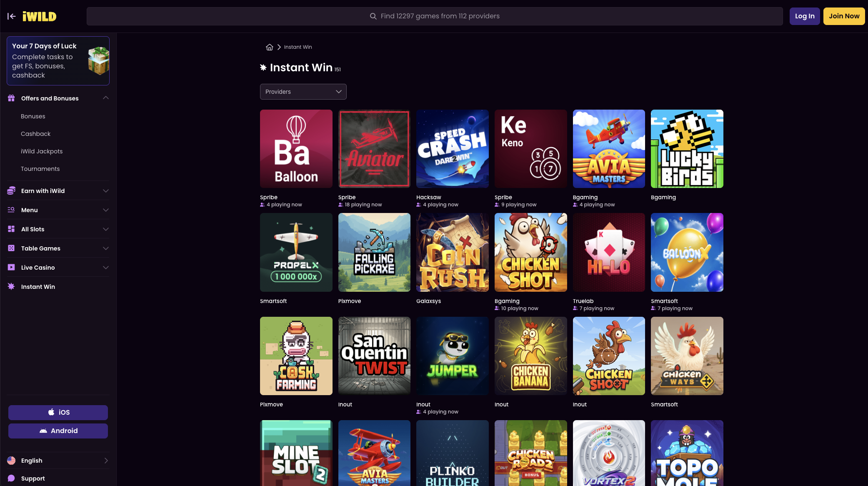Open the Jumper game tile
The width and height of the screenshot is (868, 486).
click(453, 356)
